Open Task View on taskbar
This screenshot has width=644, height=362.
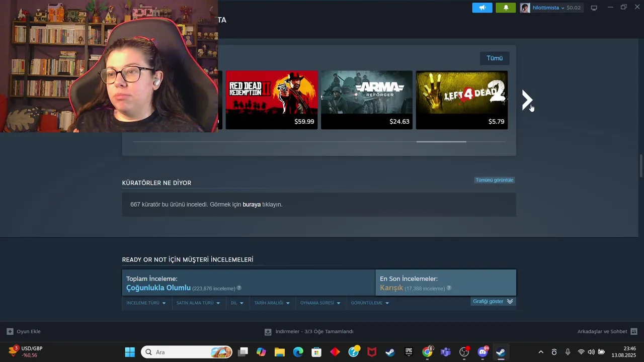click(243, 352)
